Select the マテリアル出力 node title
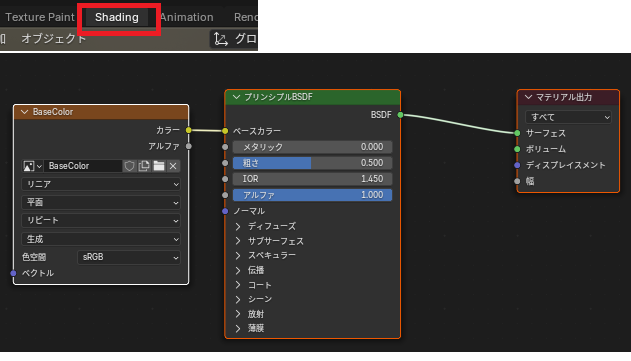This screenshot has width=631, height=361. [564, 97]
